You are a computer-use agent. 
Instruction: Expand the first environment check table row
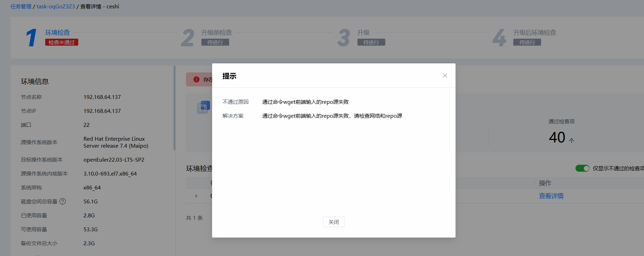coord(196,196)
